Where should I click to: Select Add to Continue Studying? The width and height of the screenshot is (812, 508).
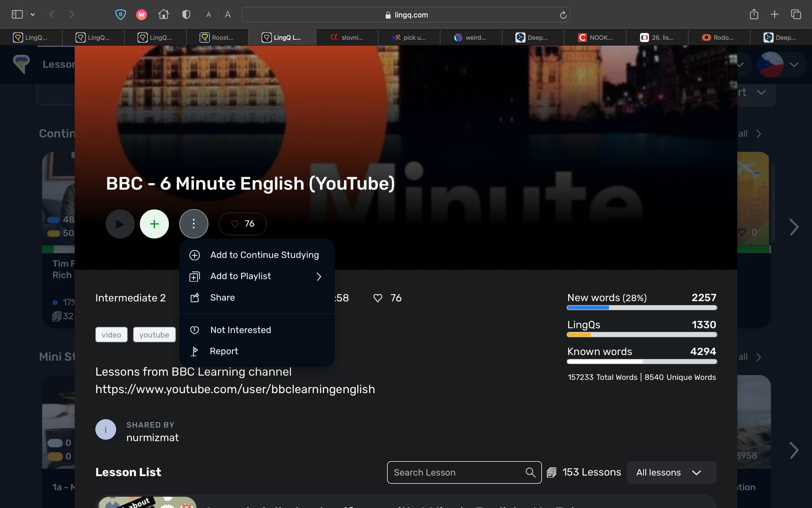257,255
